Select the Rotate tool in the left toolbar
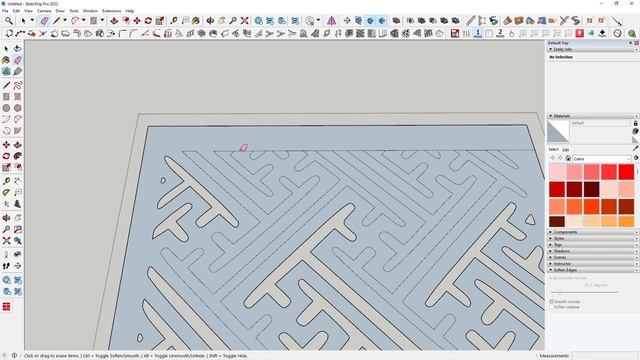 coord(6,156)
